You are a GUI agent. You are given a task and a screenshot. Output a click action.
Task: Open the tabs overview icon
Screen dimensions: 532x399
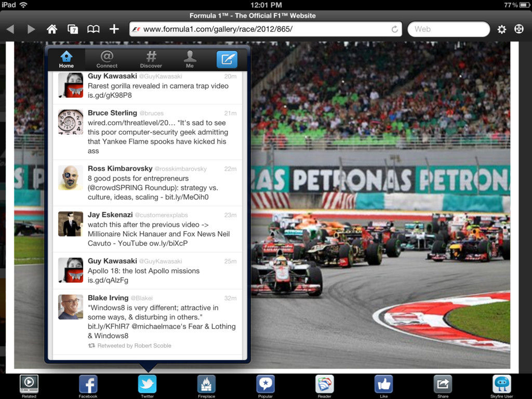[x=73, y=29]
